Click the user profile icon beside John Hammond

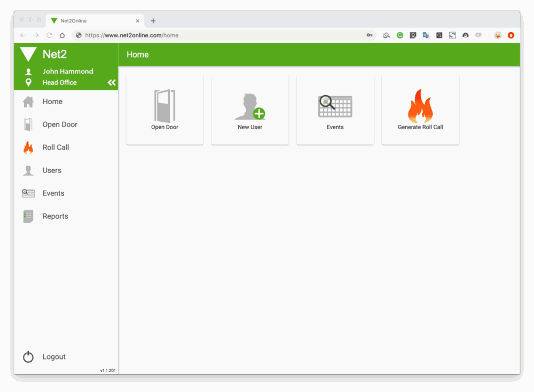click(x=29, y=72)
